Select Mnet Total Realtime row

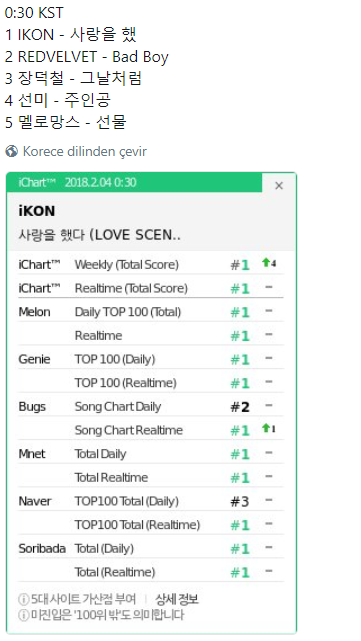click(151, 477)
